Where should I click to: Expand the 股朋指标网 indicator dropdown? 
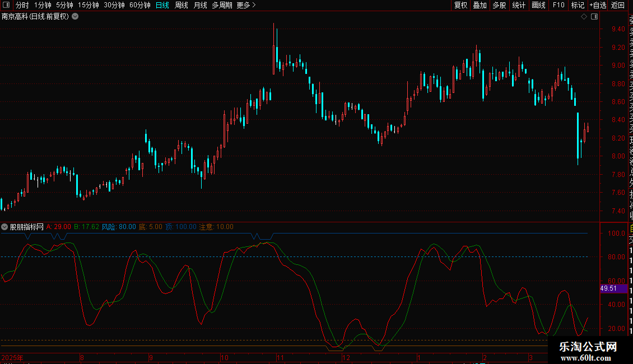point(4,227)
